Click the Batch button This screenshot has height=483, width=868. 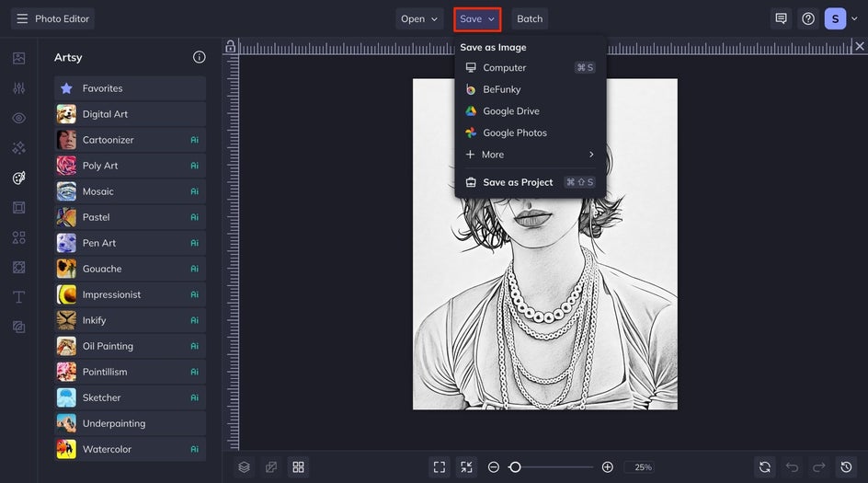(x=530, y=18)
